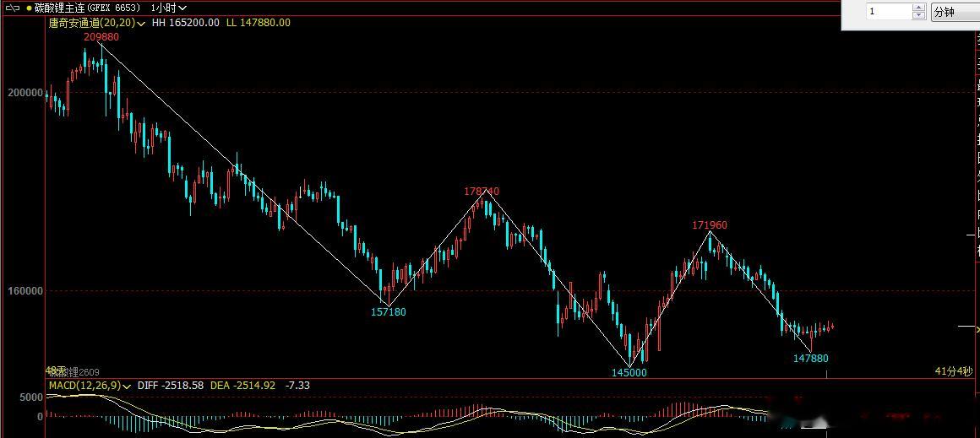
Task: Click the HH 165200.00 value
Action: (186, 23)
